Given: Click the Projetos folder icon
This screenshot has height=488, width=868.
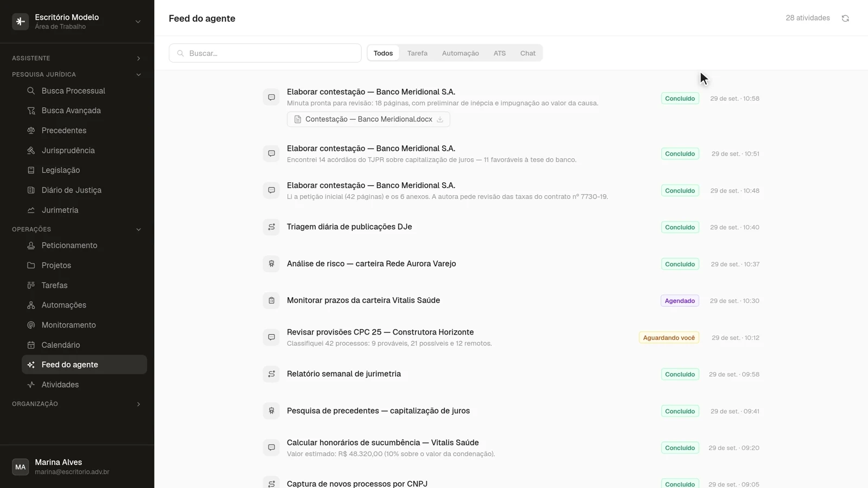Looking at the screenshot, I should coord(31,265).
